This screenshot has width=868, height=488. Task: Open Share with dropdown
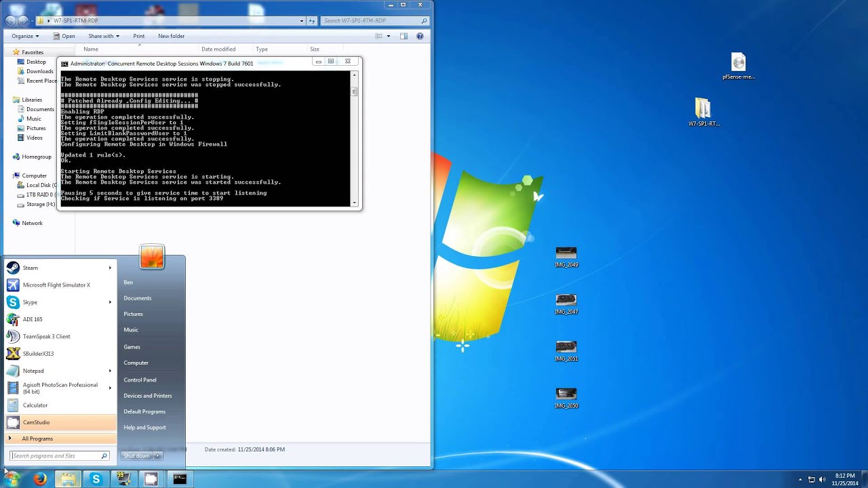pyautogui.click(x=104, y=36)
